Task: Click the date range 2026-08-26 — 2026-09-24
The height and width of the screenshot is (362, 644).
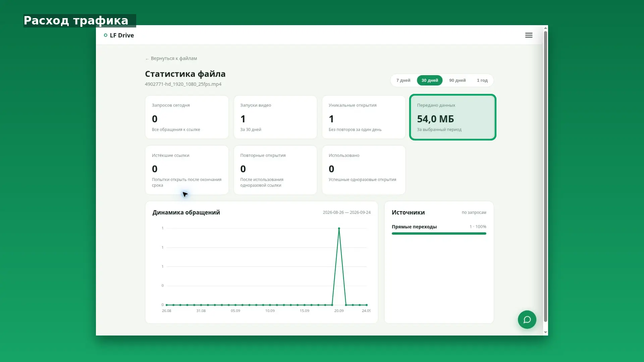Action: click(346, 213)
